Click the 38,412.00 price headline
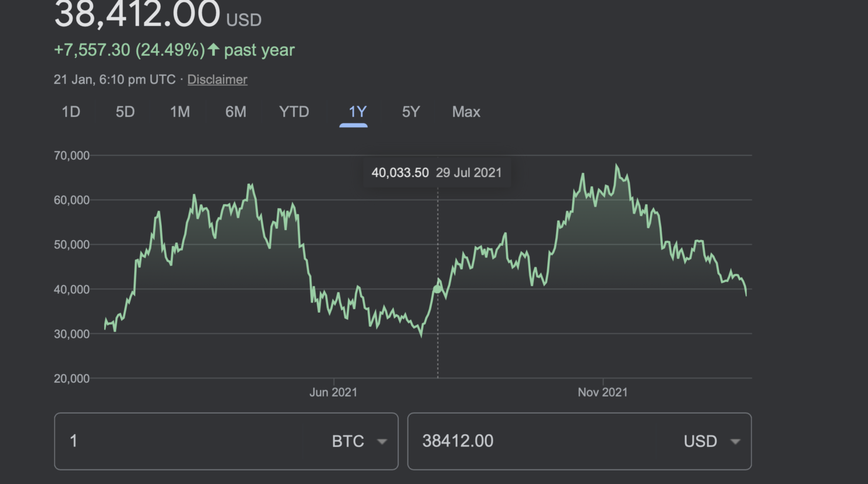 (x=137, y=15)
